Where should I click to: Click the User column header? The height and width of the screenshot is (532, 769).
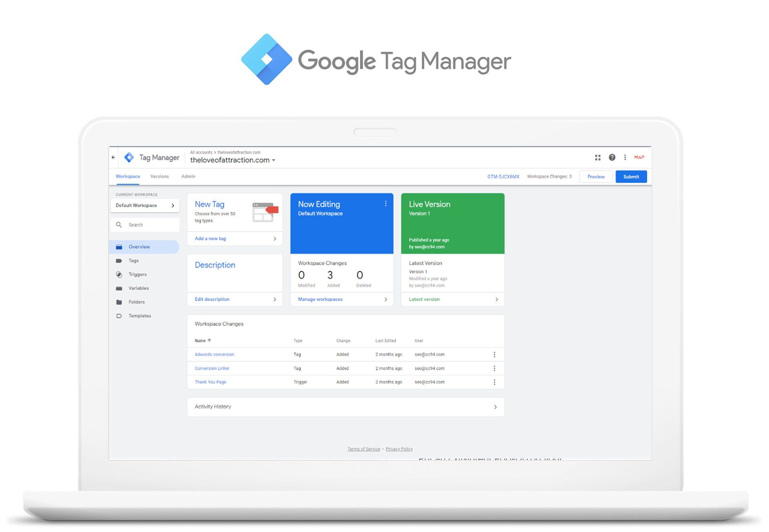pos(419,341)
